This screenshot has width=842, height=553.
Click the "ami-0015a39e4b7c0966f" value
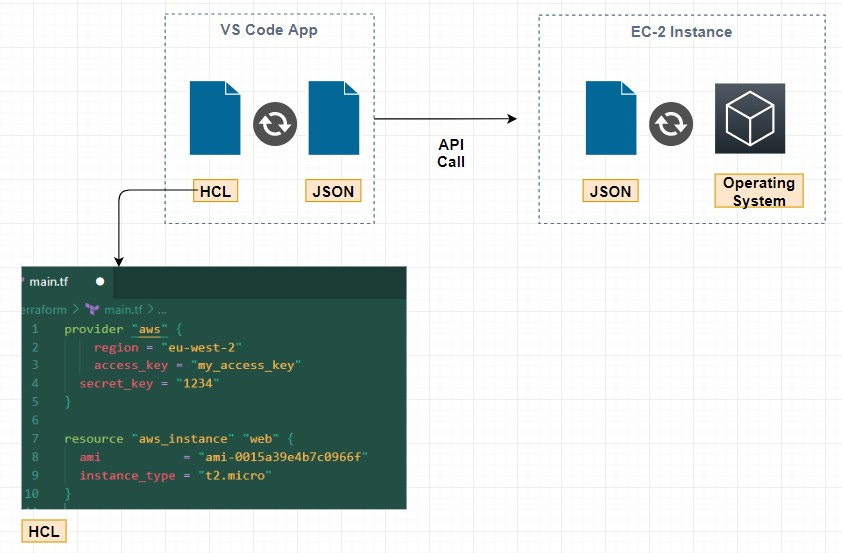click(283, 457)
